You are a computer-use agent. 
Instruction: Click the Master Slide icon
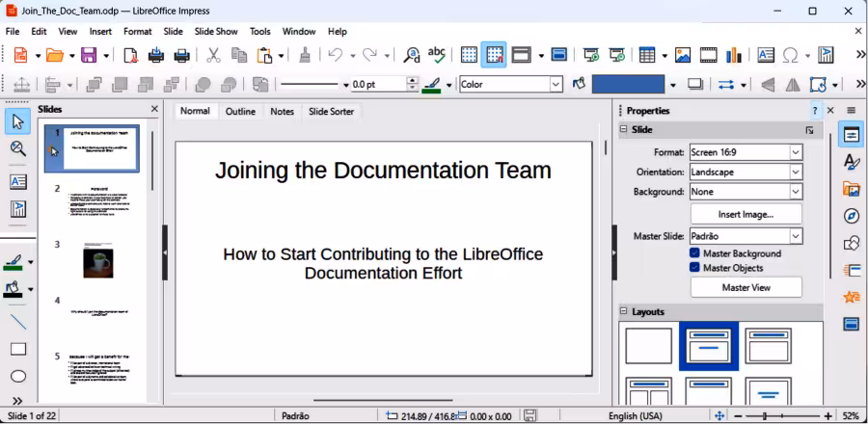click(x=559, y=55)
